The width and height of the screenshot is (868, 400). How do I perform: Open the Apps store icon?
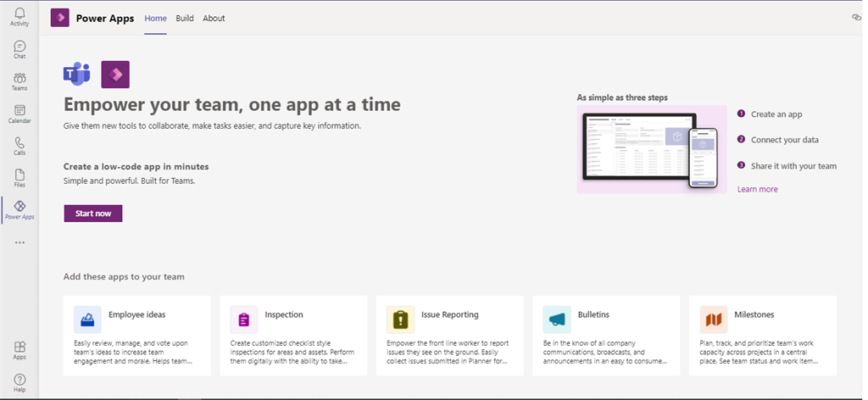pos(20,347)
